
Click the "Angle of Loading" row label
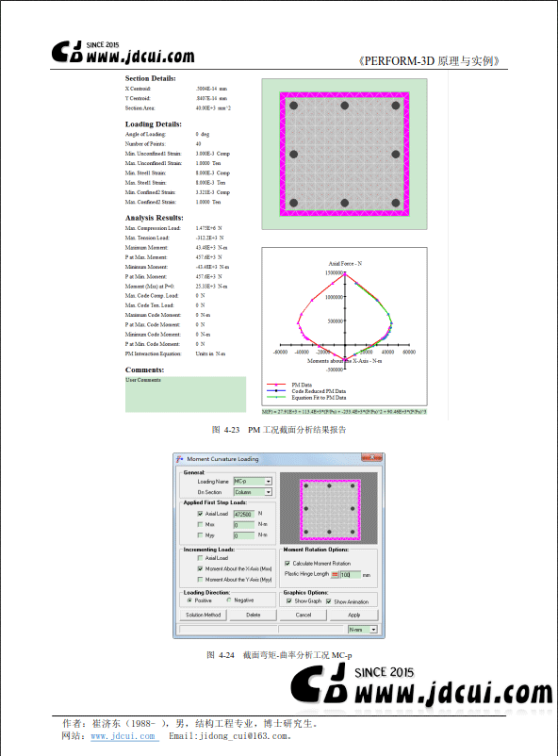pos(145,134)
